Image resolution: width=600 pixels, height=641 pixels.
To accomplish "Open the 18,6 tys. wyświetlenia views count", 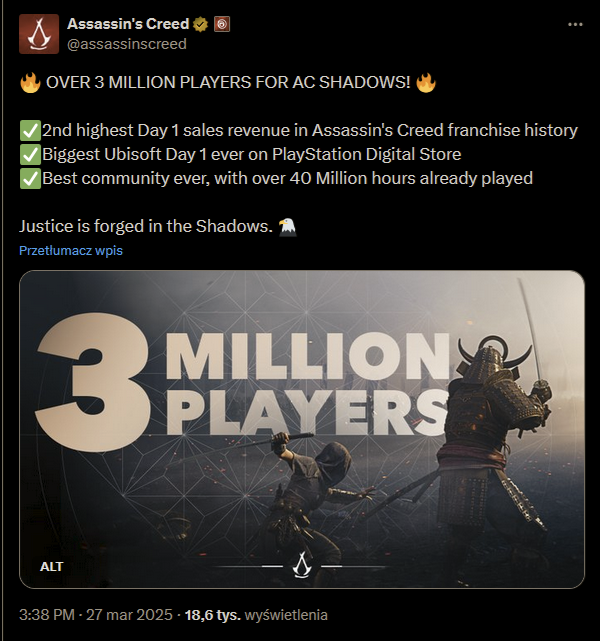I will click(x=256, y=615).
